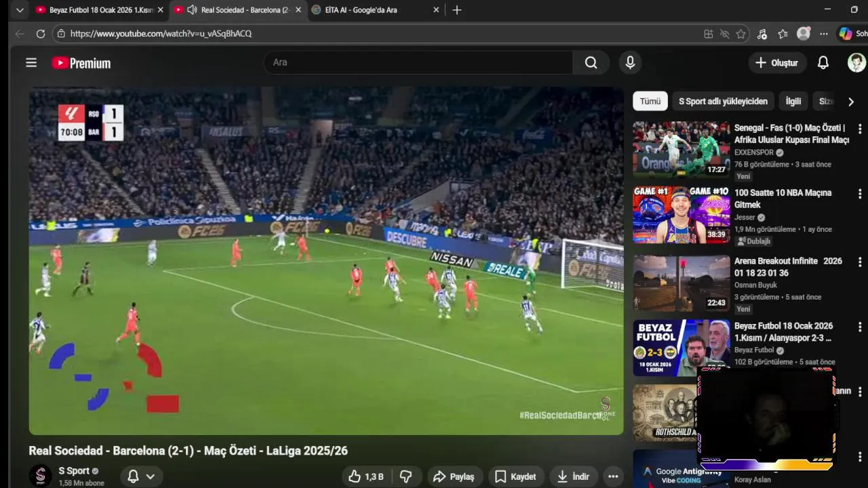
Task: Open the S Sport channel name link
Action: pos(74,471)
